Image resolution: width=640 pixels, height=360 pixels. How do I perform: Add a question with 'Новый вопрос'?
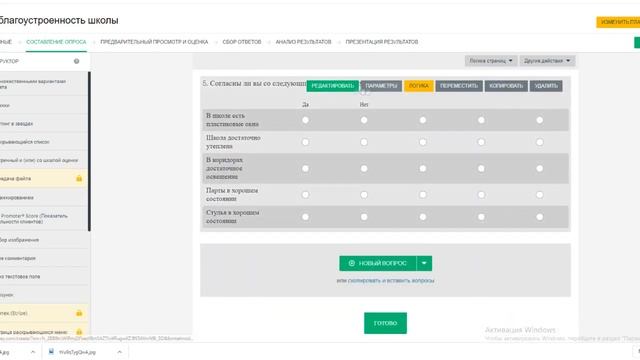click(378, 263)
